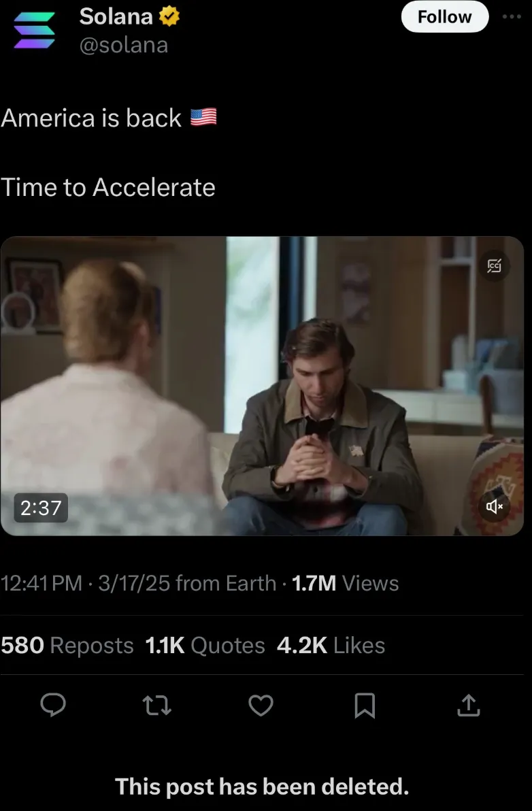This screenshot has width=532, height=811.
Task: Click the 12:41 PM 3/17/25 timestamp
Action: (x=85, y=583)
